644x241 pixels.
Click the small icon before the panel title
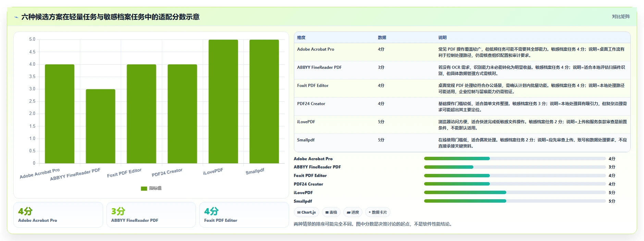(x=16, y=17)
